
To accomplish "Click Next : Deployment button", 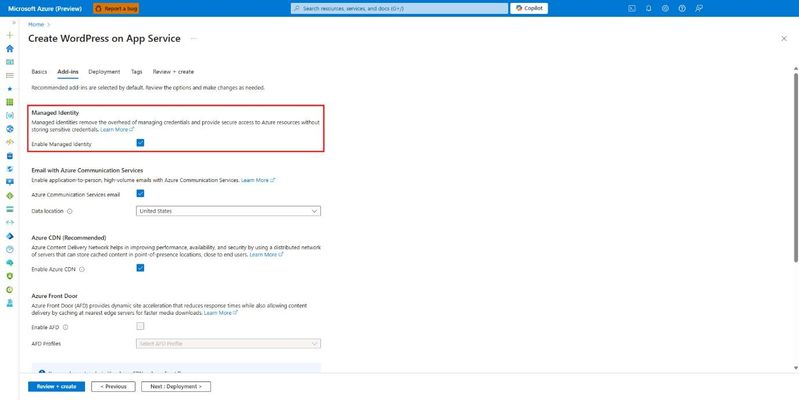I will (176, 387).
